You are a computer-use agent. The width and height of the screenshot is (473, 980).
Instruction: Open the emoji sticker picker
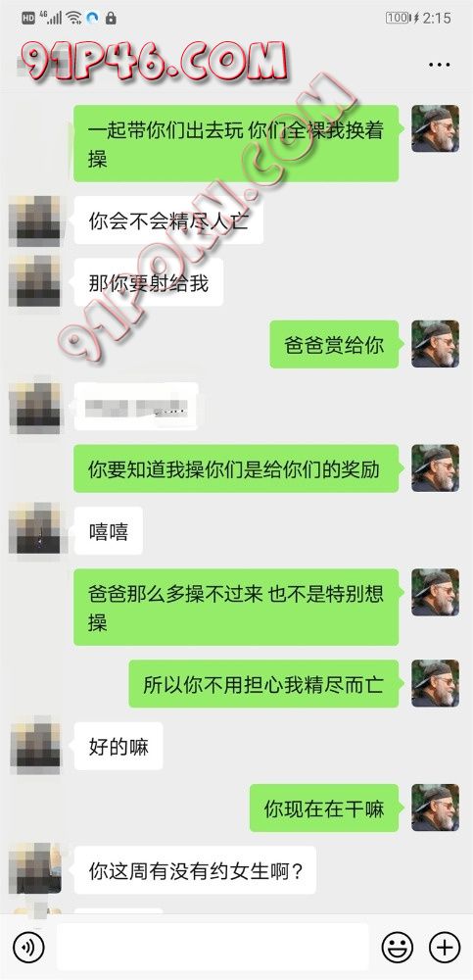click(x=397, y=947)
